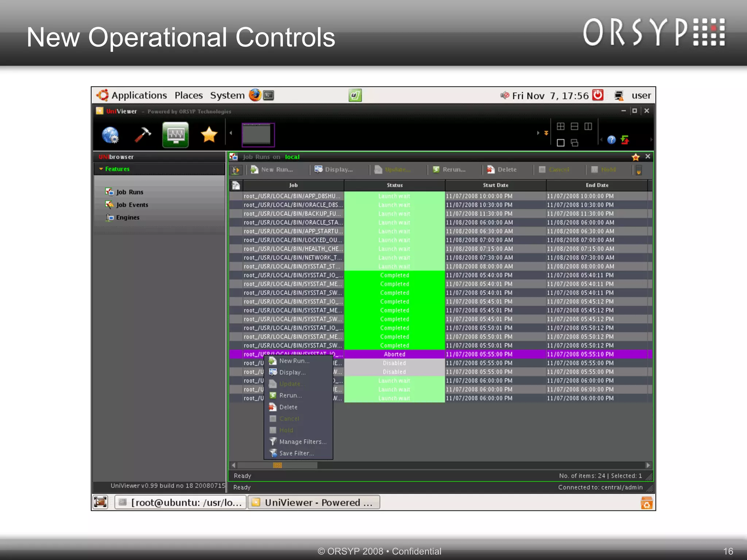Click Rerun toolbar button

[x=449, y=170]
